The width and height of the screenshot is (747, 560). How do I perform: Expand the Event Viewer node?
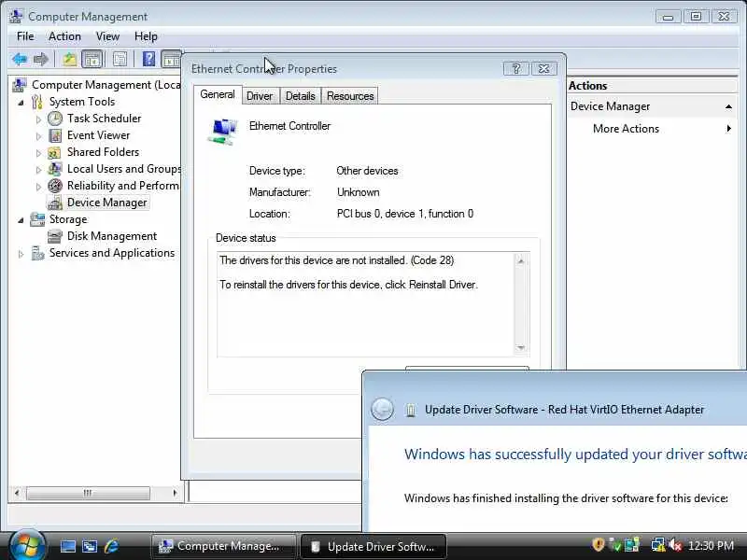tap(38, 136)
